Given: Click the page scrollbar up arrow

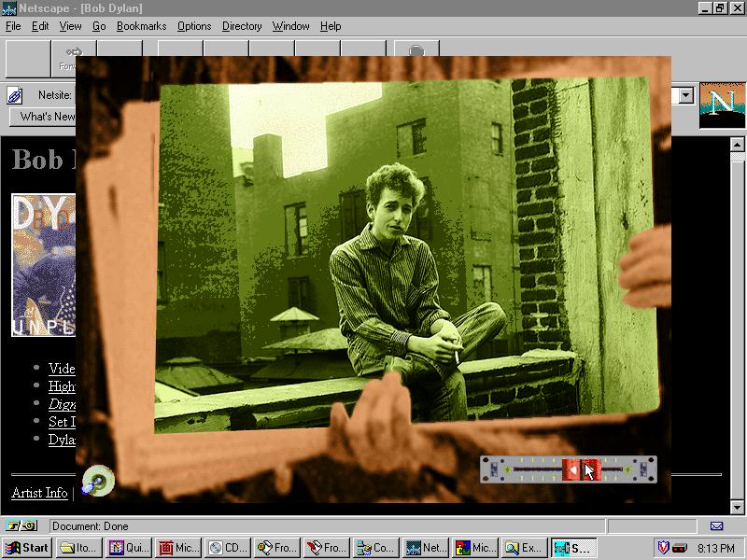Looking at the screenshot, I should pyautogui.click(x=737, y=144).
